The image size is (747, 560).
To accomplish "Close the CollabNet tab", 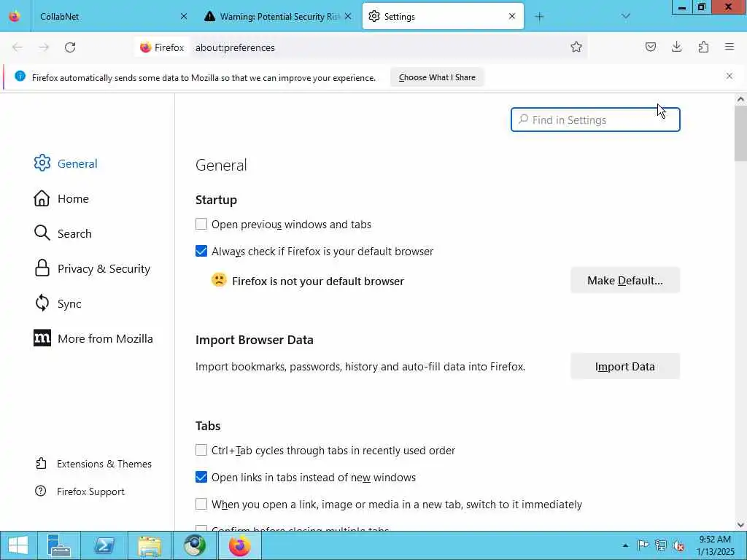I will (184, 16).
